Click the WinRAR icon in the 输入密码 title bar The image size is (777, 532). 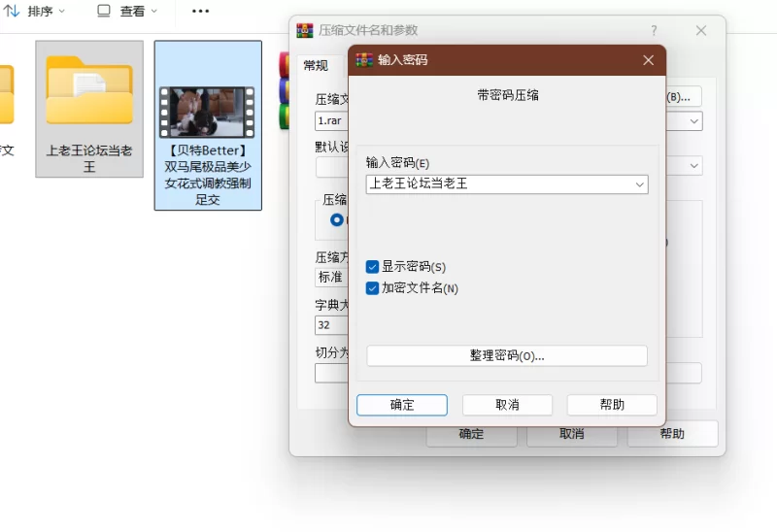click(x=365, y=60)
